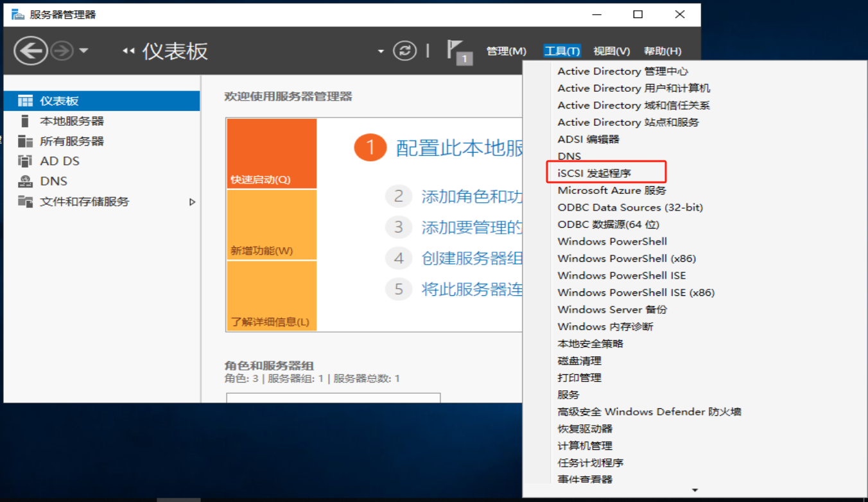Viewport: 868px width, 502px height.
Task: Open Windows Server 备份
Action: point(612,309)
